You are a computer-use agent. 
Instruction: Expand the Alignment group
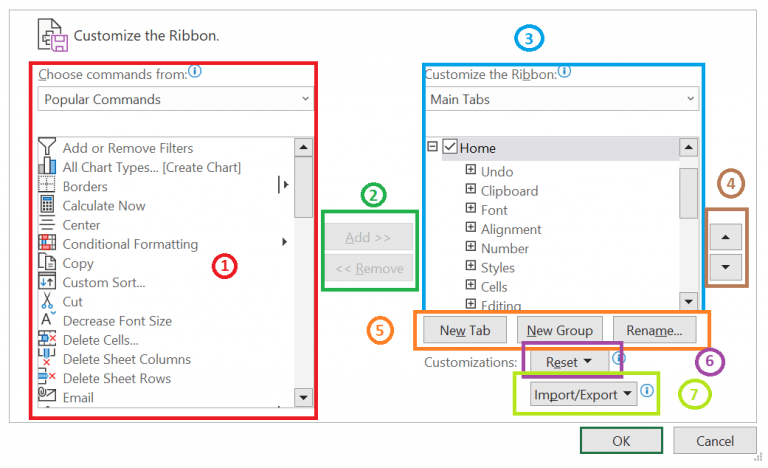point(470,227)
